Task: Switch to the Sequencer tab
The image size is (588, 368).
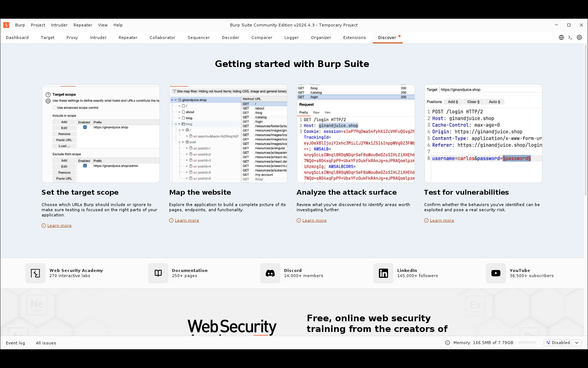Action: click(198, 38)
